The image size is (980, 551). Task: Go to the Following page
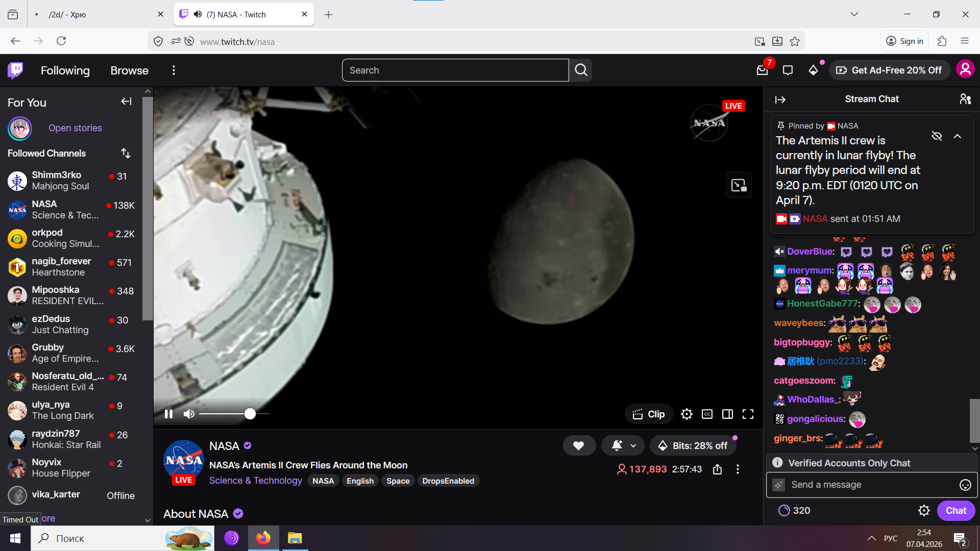[65, 70]
